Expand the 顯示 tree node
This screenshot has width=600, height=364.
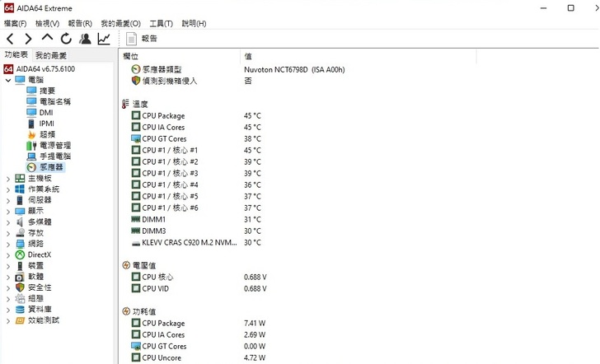point(8,211)
